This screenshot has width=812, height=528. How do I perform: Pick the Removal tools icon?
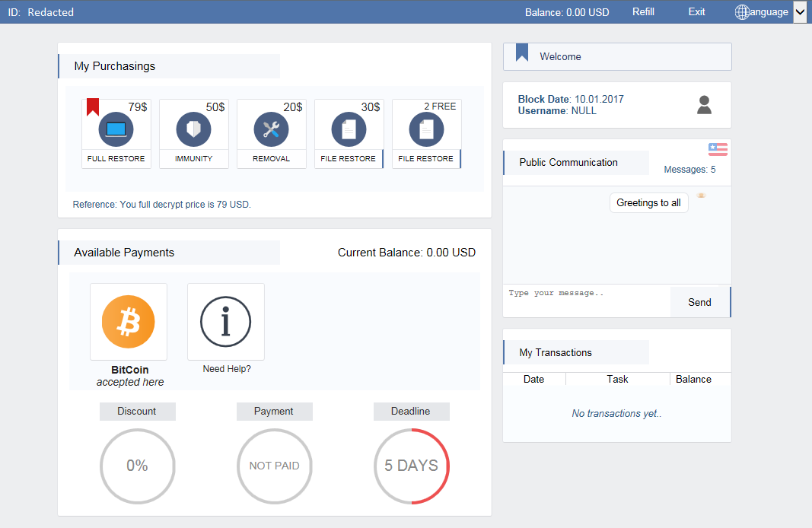point(271,130)
